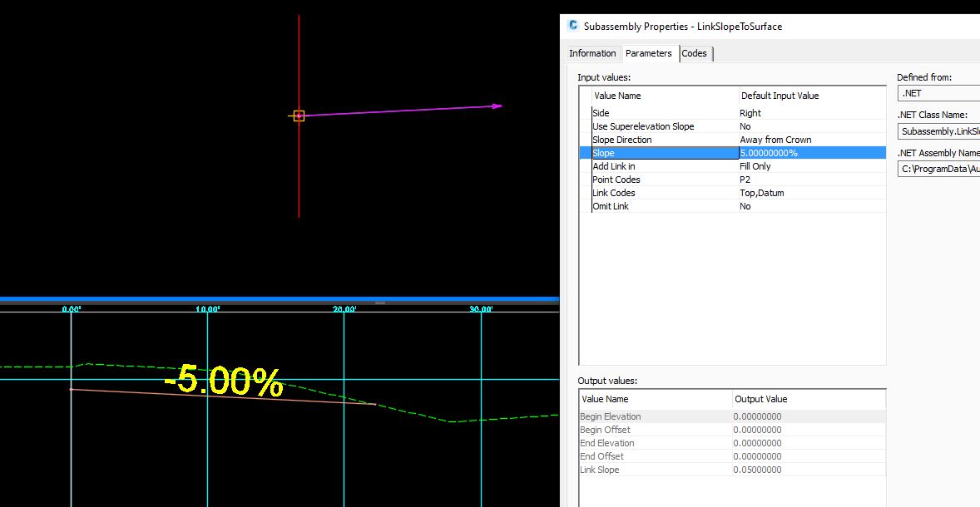This screenshot has height=507, width=980.
Task: Select the Parameters tab
Action: (650, 52)
